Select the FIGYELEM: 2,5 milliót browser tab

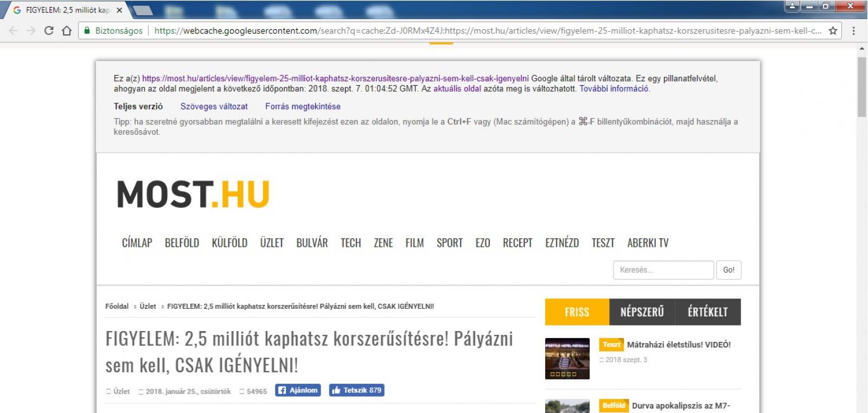tap(67, 10)
